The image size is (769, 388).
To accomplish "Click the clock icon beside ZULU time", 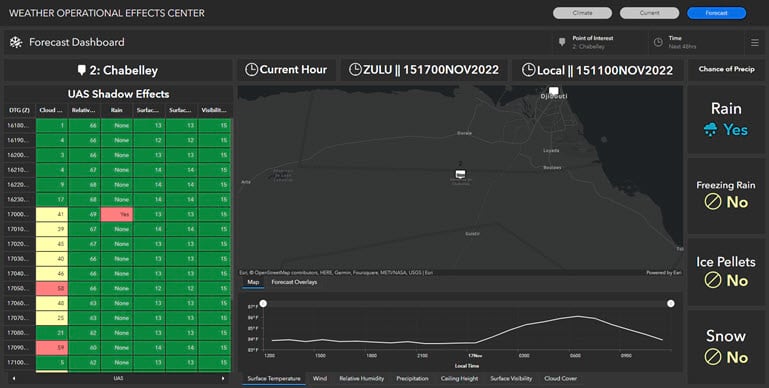I will (355, 70).
